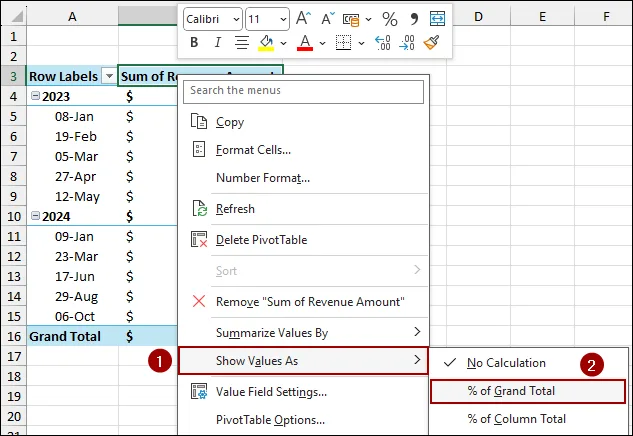Image resolution: width=633 pixels, height=436 pixels.
Task: Click the 19-Feb row label
Action: 75,136
